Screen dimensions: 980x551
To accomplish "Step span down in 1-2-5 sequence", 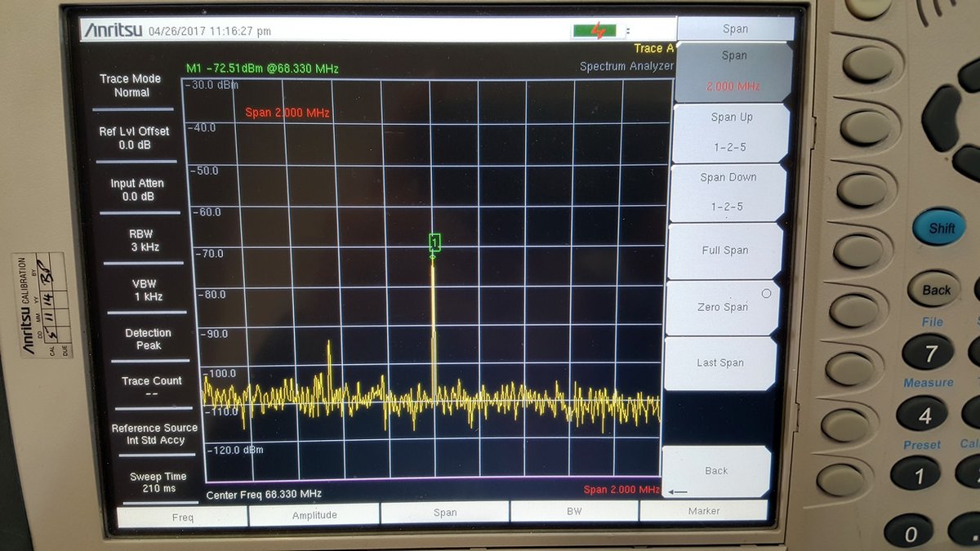I will [728, 192].
